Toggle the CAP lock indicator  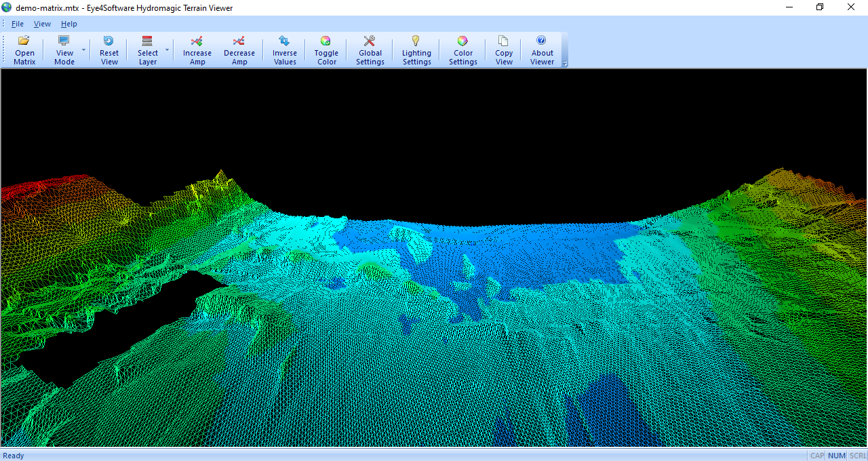pyautogui.click(x=816, y=455)
